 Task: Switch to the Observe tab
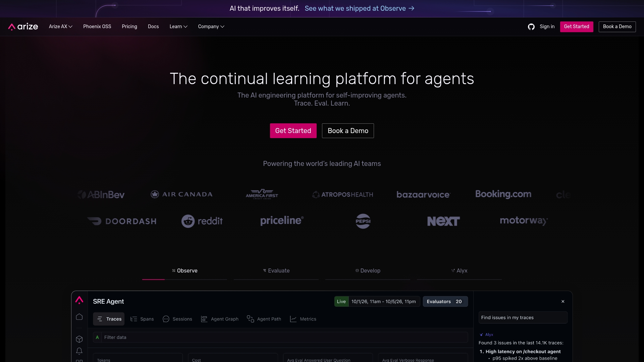(x=185, y=271)
